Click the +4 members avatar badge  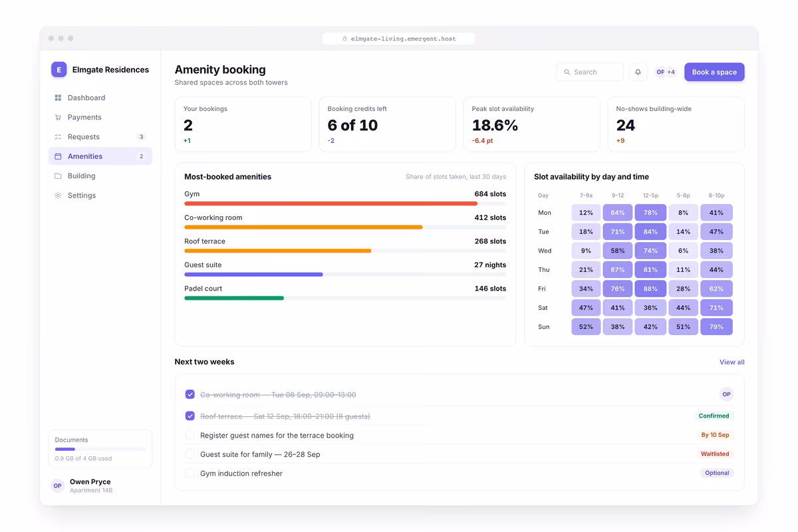click(x=671, y=72)
